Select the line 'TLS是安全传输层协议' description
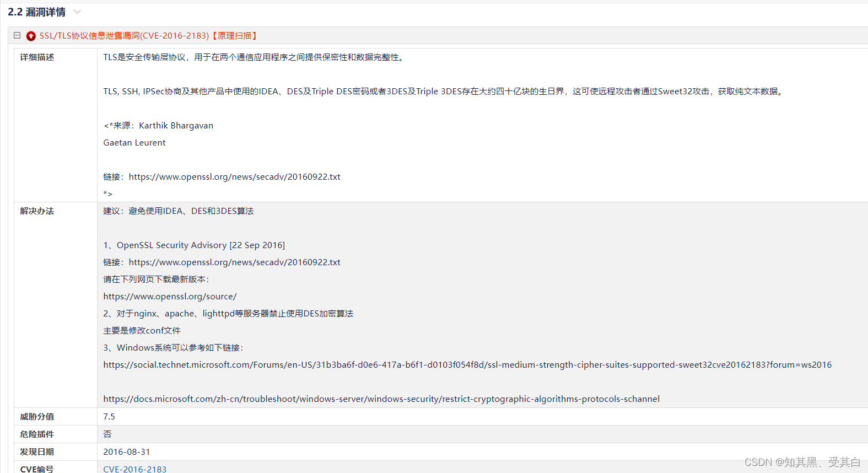This screenshot has width=868, height=473. point(255,57)
